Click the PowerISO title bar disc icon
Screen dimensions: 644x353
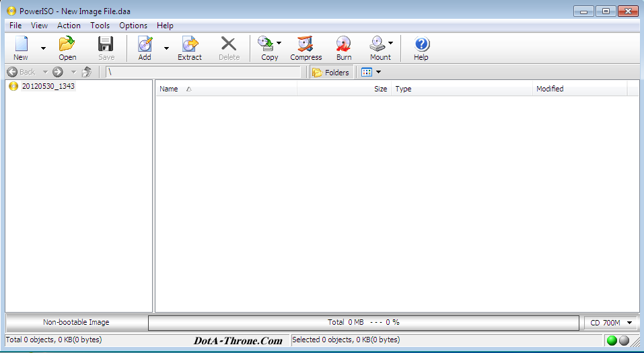(x=11, y=11)
